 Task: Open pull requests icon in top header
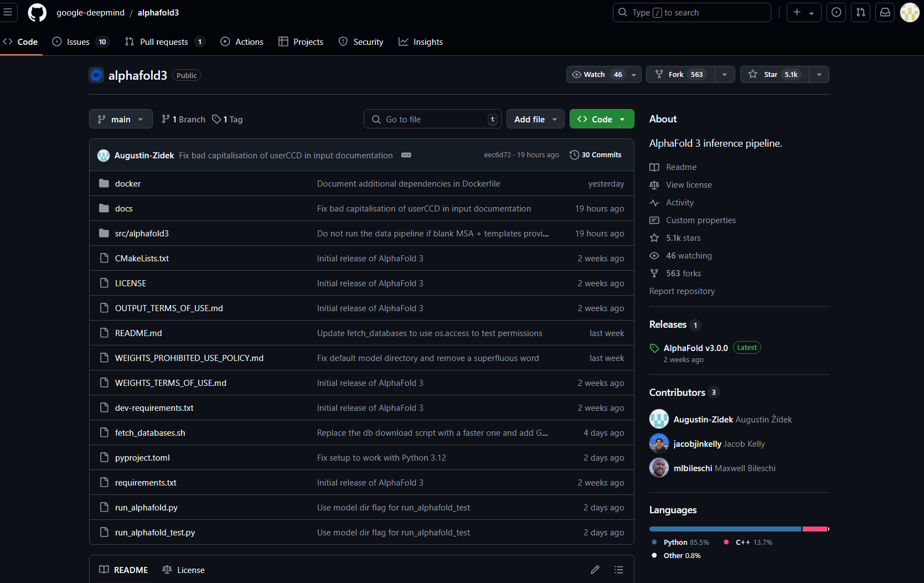point(861,12)
